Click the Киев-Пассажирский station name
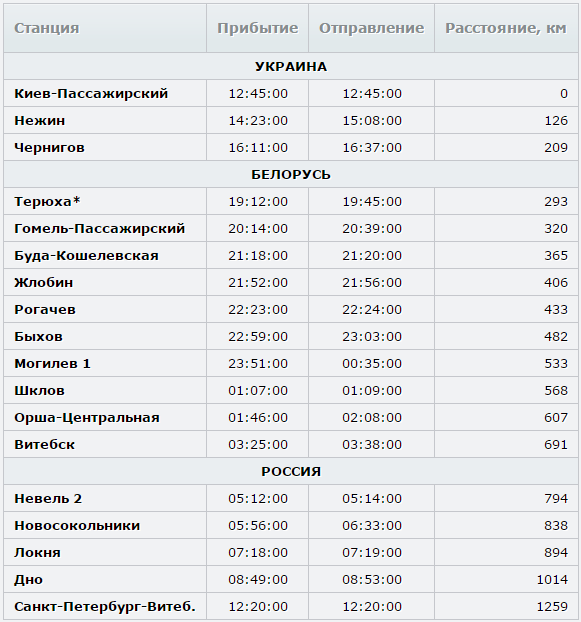Viewport: 581px width, 622px height. coord(91,94)
